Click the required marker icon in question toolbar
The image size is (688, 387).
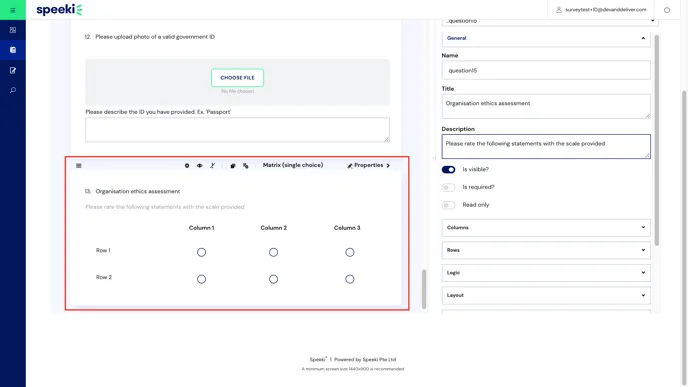point(187,165)
